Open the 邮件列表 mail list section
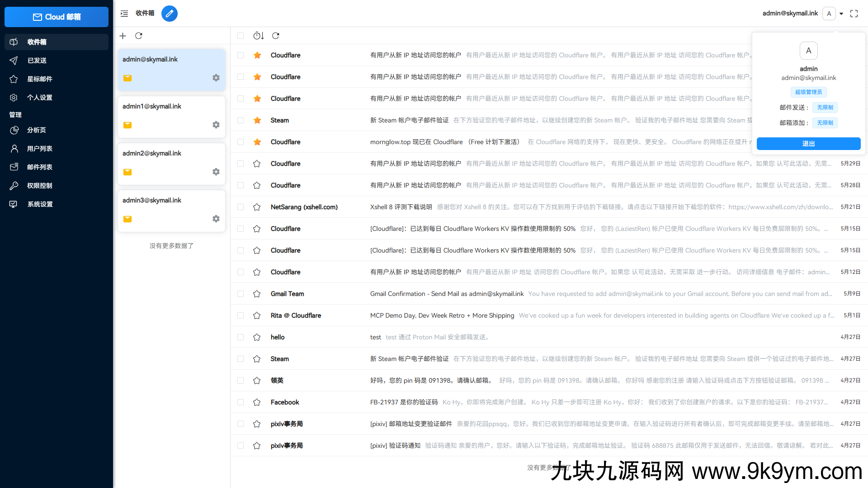 pyautogui.click(x=40, y=167)
